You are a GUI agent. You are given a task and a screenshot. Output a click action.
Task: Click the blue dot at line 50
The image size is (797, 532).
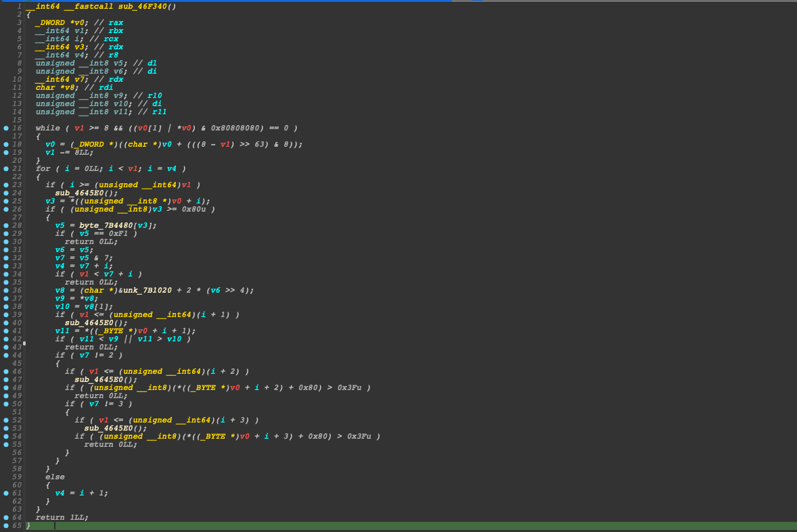(x=6, y=404)
